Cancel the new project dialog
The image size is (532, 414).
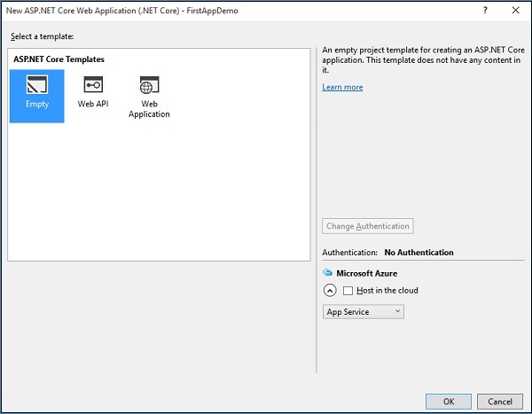tap(500, 401)
